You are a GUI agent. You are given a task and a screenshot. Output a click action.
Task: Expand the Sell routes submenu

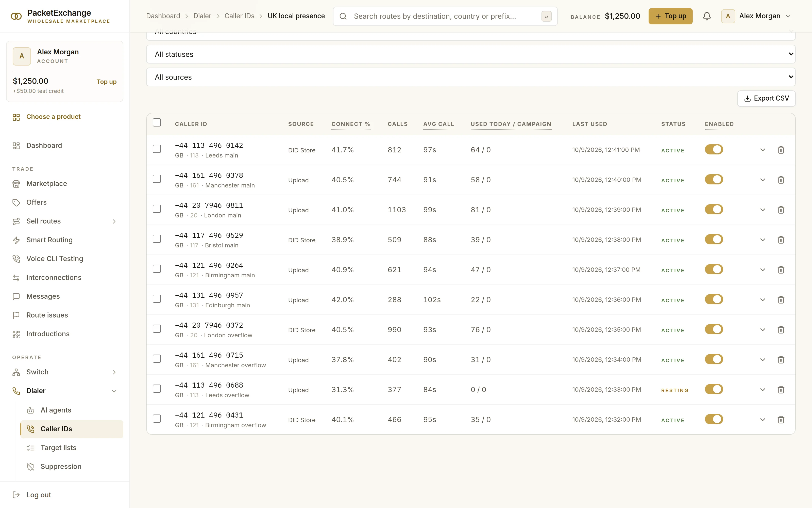(x=114, y=221)
